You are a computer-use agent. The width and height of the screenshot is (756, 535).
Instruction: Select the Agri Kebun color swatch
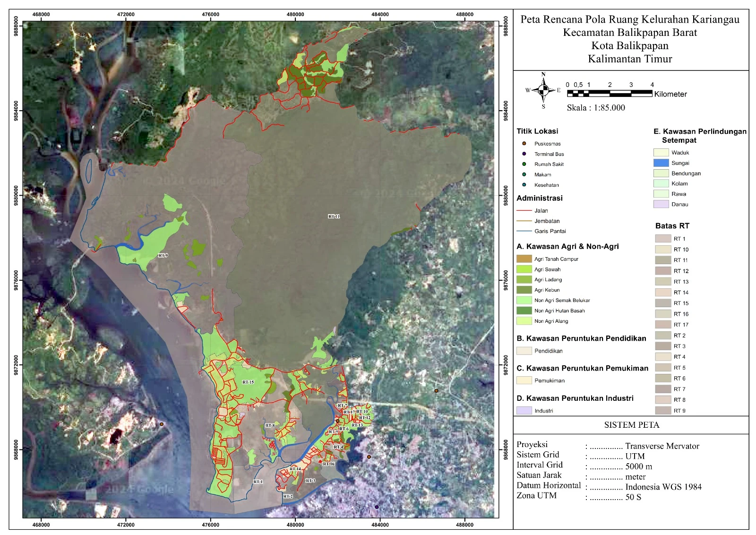[524, 290]
